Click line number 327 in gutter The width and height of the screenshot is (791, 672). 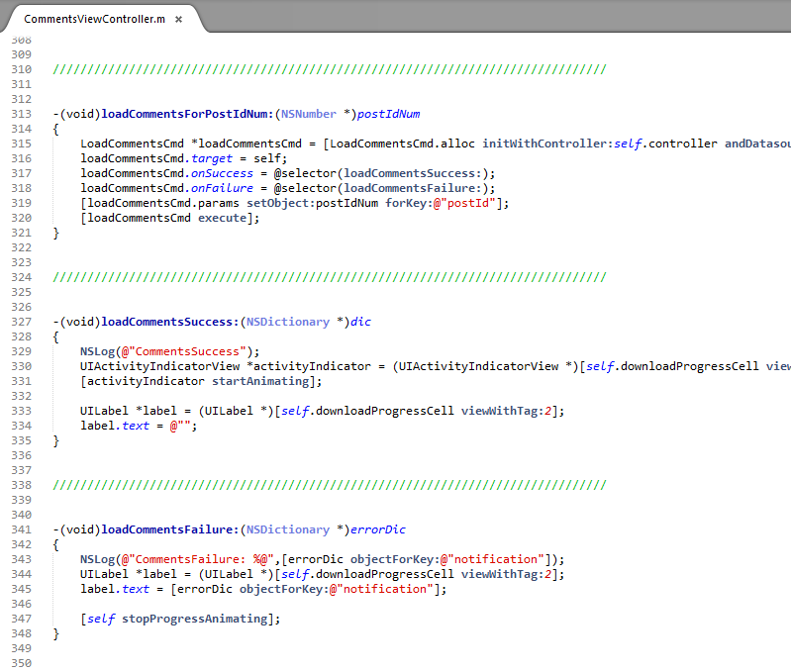pos(21,322)
